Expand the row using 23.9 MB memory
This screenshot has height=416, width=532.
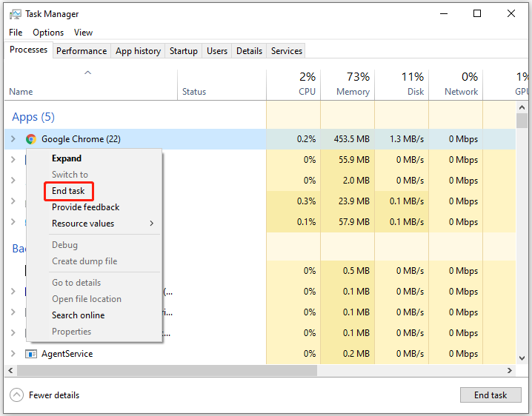13,201
